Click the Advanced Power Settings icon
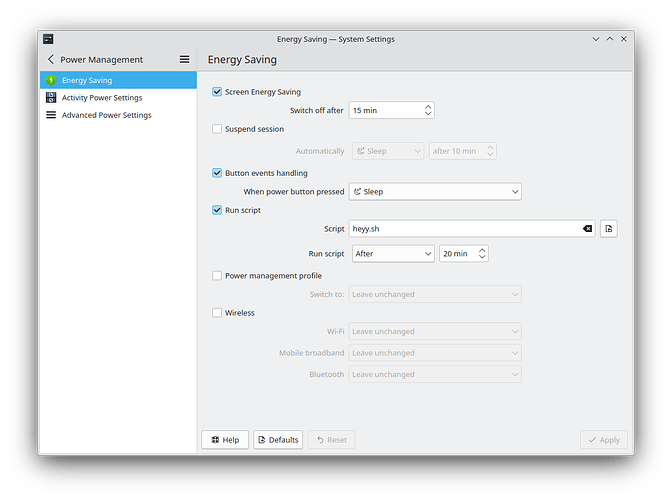The image size is (671, 500). click(x=51, y=115)
